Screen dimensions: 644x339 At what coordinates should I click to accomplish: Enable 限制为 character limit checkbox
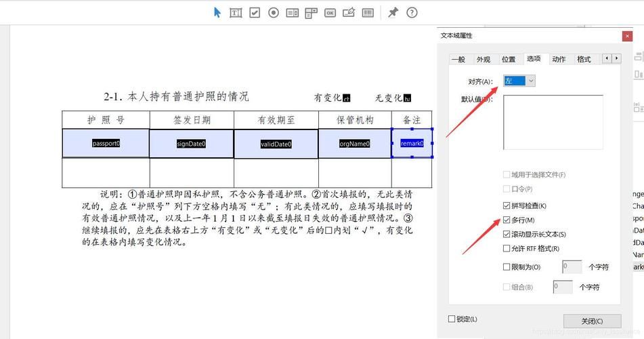click(507, 267)
